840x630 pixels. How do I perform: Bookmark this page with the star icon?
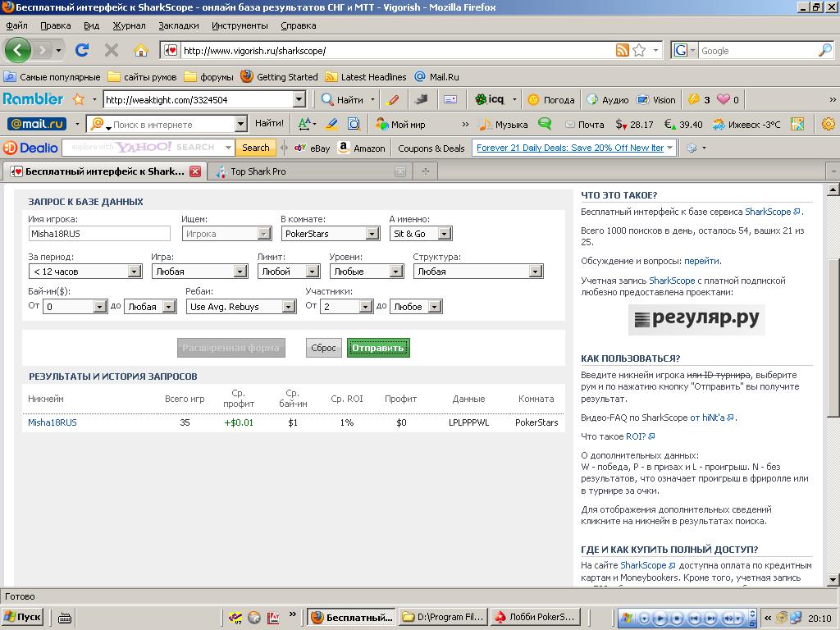coord(639,50)
